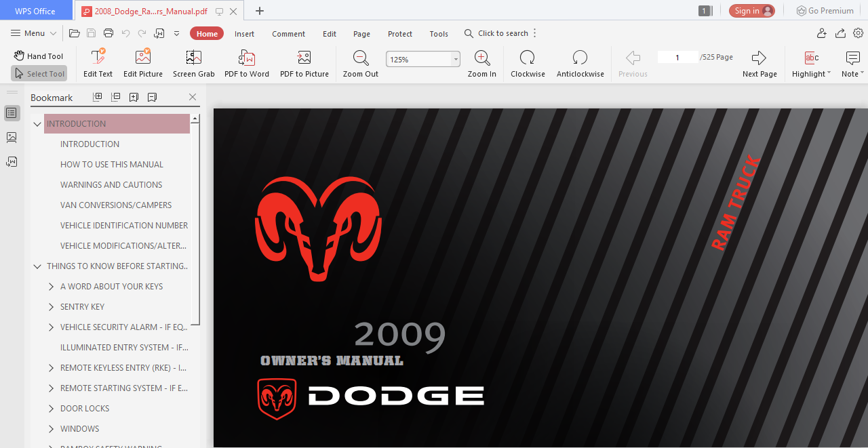Open a new tab with the plus button
868x448 pixels.
coord(260,11)
